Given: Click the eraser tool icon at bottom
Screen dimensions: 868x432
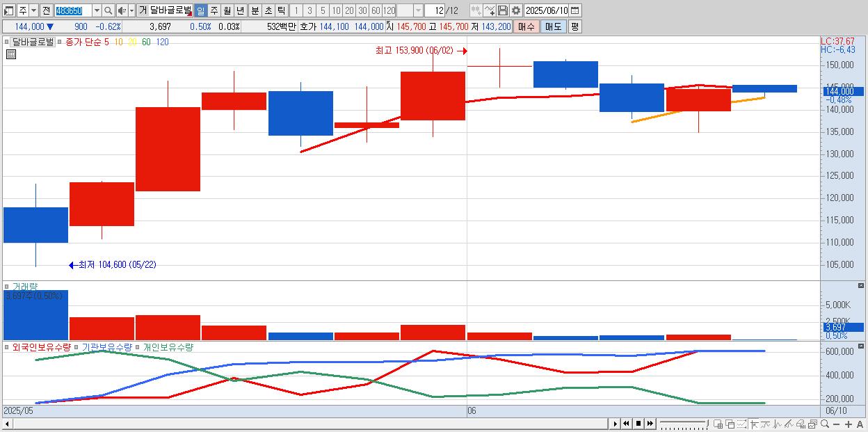Looking at the screenshot, I should tap(801, 424).
